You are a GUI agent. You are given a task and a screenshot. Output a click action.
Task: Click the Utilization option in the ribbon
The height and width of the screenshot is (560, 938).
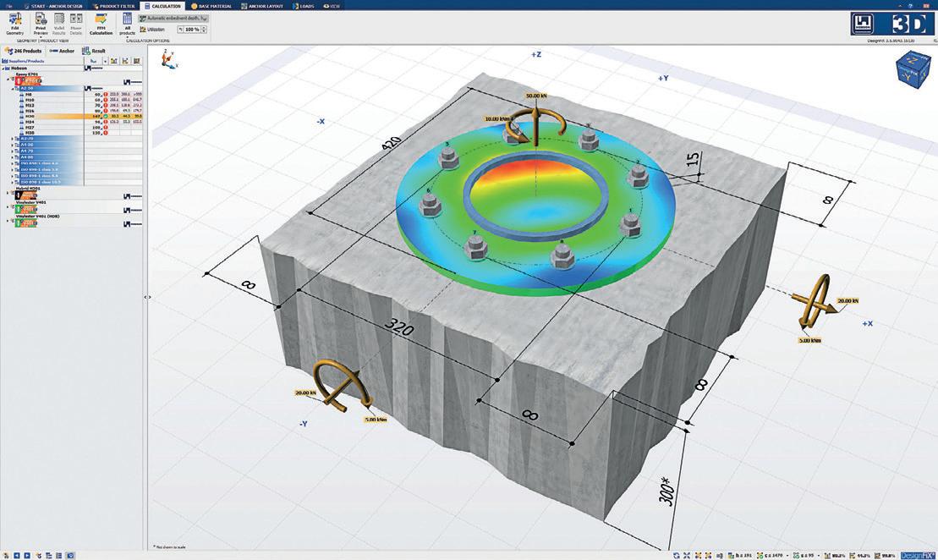(152, 30)
